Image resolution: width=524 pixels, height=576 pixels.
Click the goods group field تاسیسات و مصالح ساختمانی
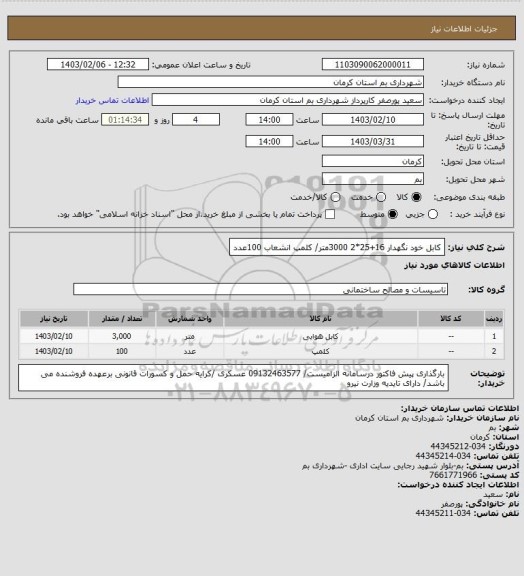click(x=260, y=289)
